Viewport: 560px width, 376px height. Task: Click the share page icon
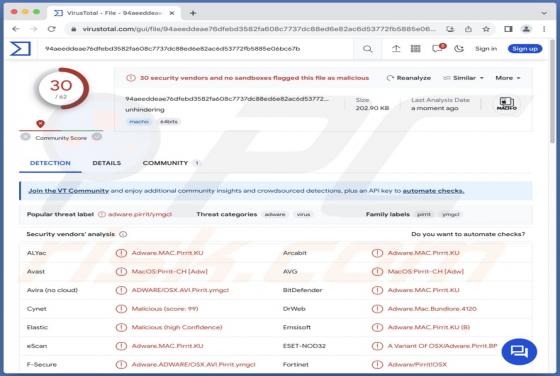coord(468,29)
